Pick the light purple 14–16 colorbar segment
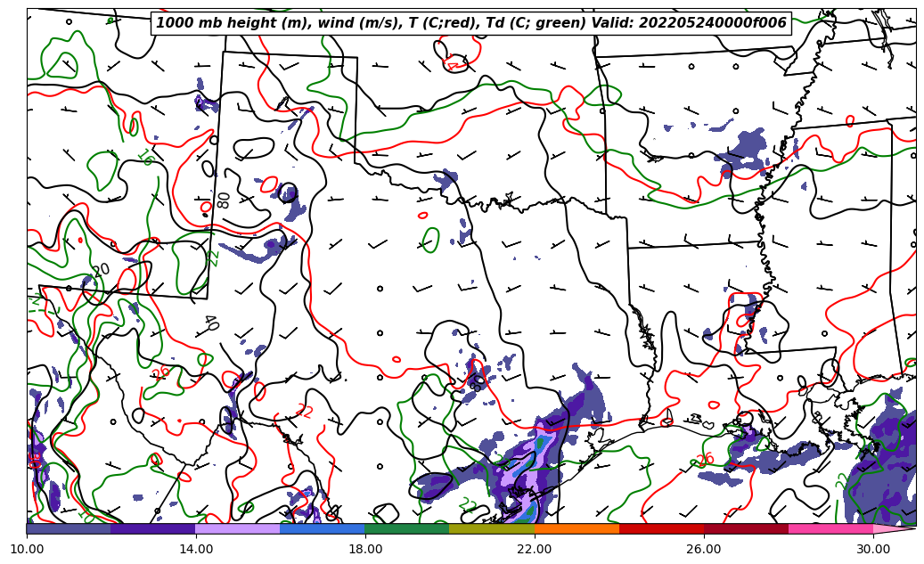This screenshot has height=564, width=924. [238, 528]
